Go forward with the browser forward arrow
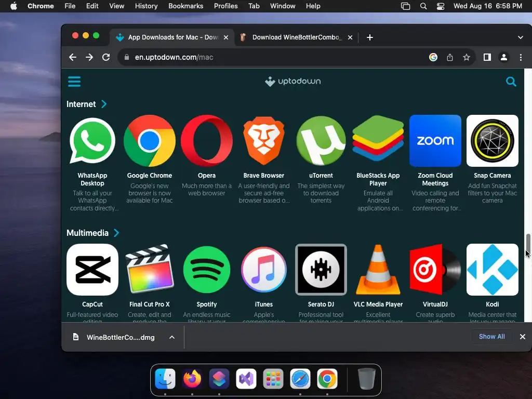 point(89,57)
